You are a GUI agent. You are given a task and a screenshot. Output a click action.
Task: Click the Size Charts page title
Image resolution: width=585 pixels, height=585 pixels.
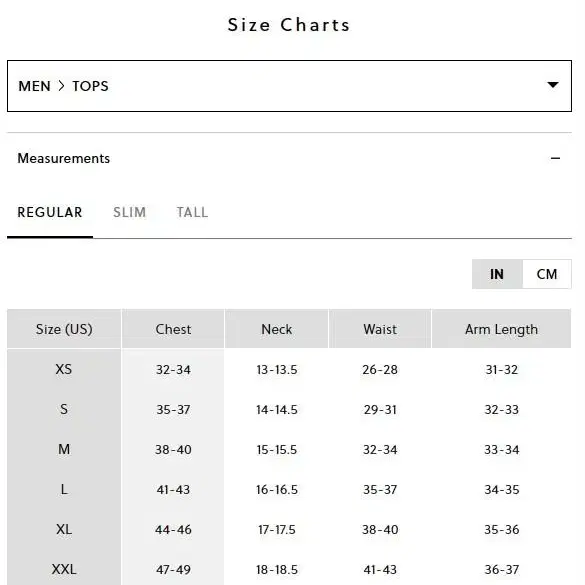coord(289,25)
